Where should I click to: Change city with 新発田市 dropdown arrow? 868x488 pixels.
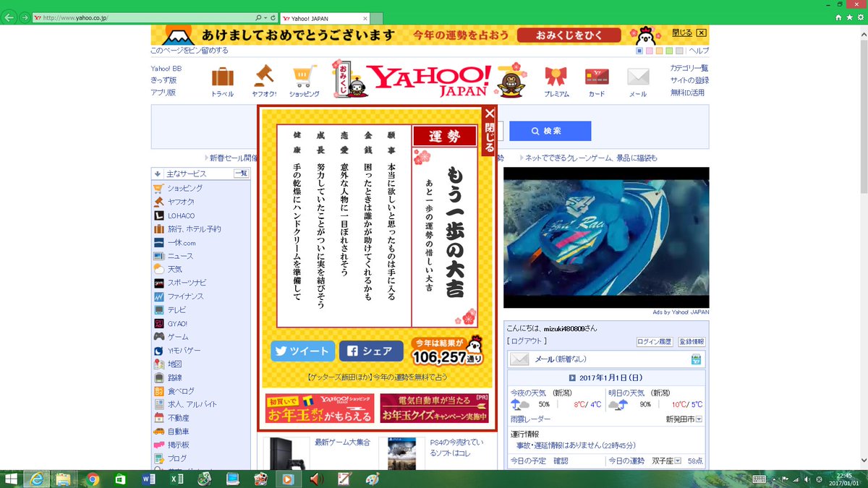(699, 419)
